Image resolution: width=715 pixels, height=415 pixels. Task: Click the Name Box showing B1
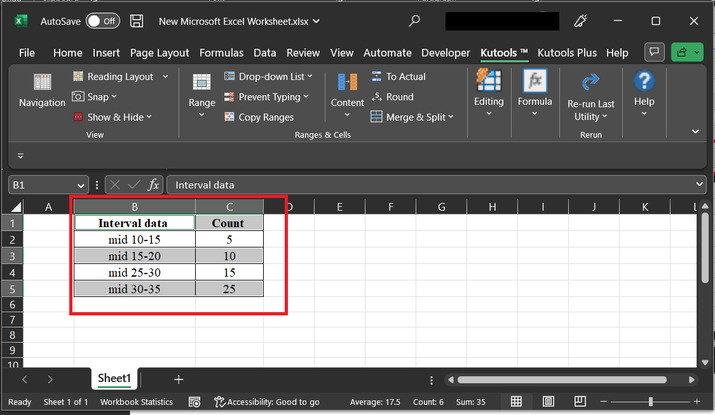[40, 185]
